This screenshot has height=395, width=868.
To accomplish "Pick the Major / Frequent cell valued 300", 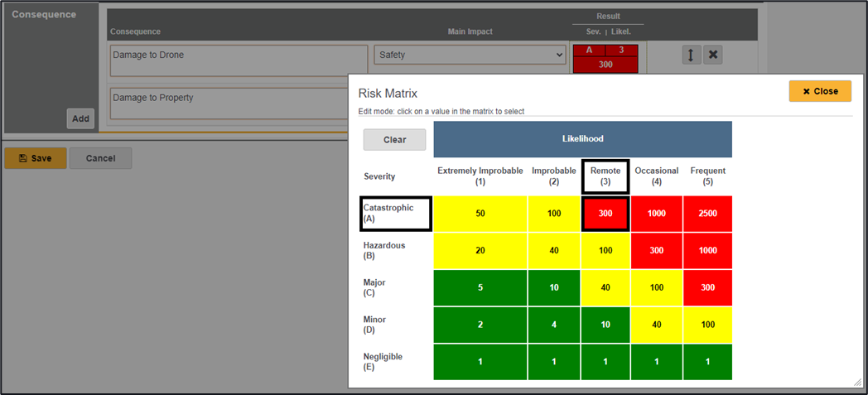I will pyautogui.click(x=707, y=287).
